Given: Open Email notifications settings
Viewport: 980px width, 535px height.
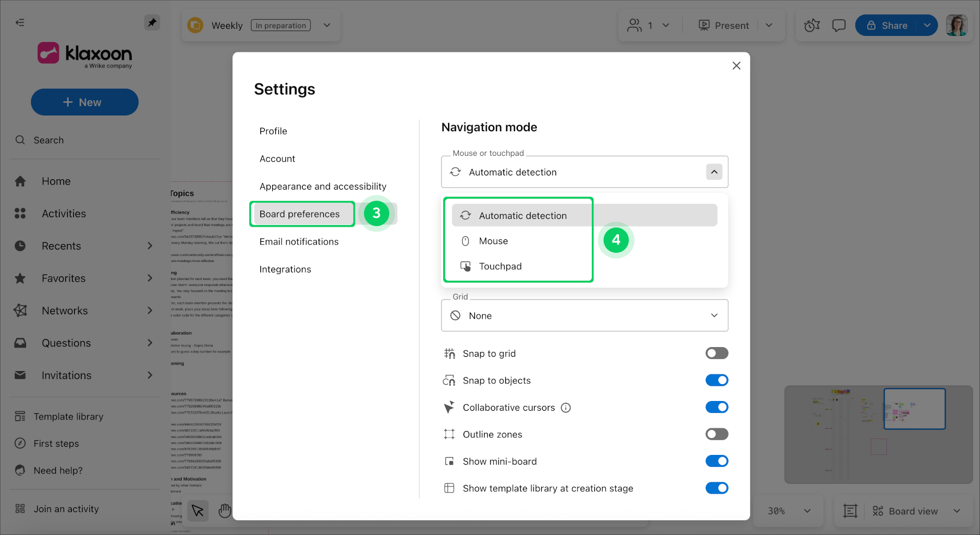Looking at the screenshot, I should coord(299,241).
